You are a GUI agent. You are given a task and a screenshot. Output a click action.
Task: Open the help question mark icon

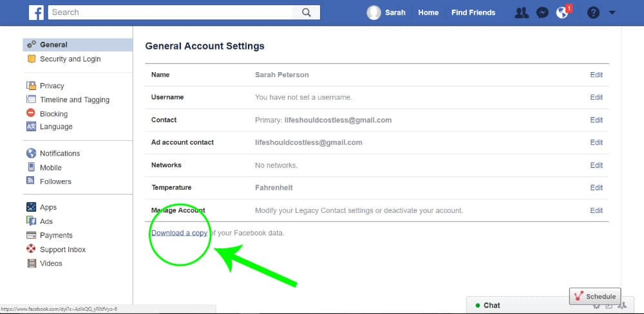[593, 13]
